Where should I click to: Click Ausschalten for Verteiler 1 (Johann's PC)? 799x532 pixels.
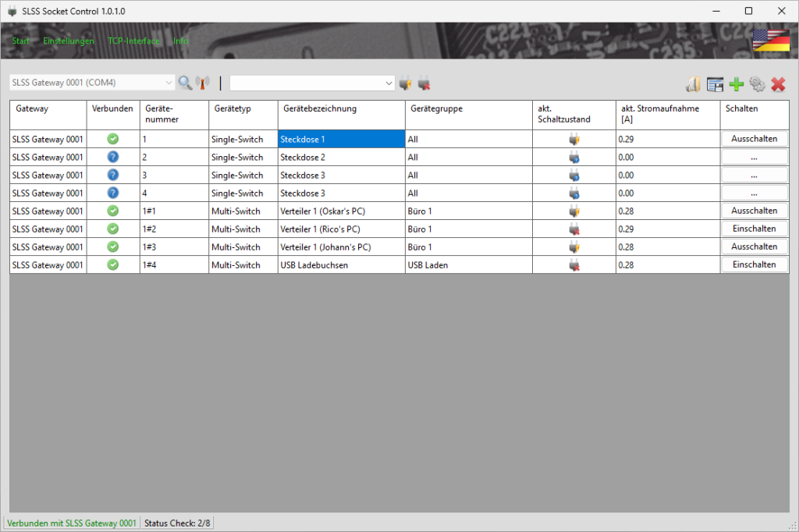pyautogui.click(x=754, y=246)
